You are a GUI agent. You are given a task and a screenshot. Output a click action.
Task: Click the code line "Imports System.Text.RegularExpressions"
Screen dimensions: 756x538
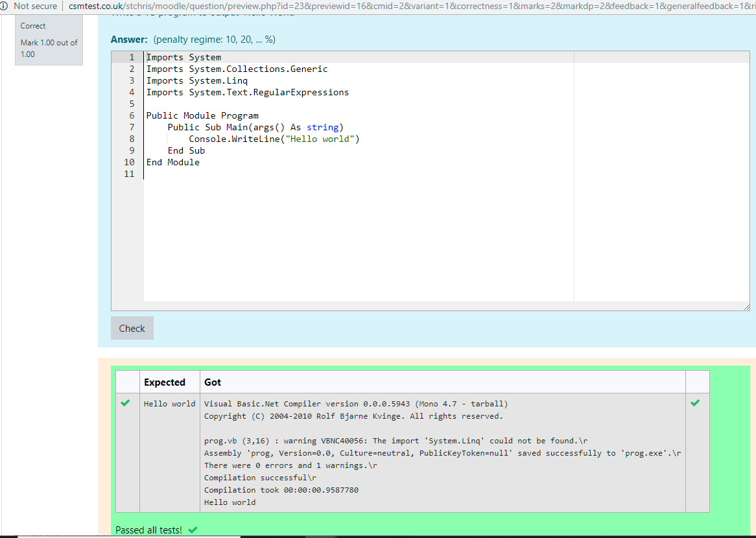click(x=247, y=92)
